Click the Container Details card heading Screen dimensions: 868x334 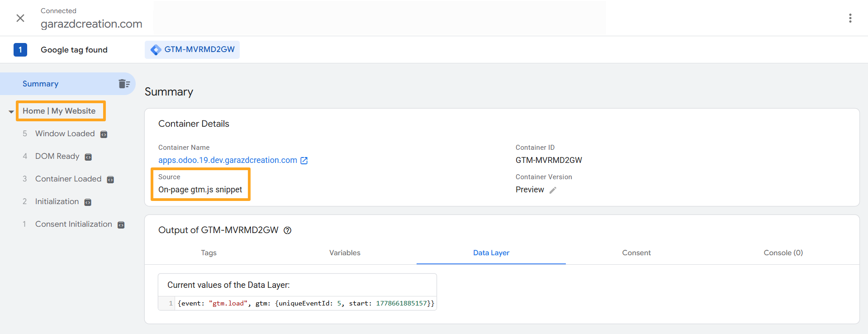click(194, 124)
